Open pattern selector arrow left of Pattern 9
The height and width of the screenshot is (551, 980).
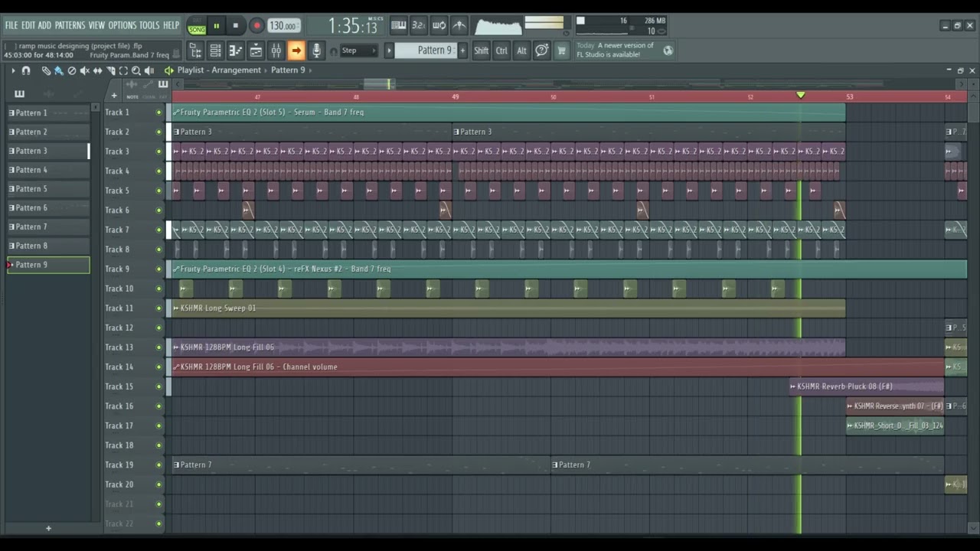pyautogui.click(x=389, y=51)
